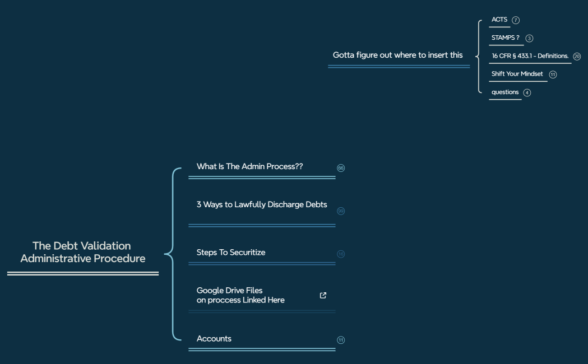Open the Google Drive Files Linked Here link

point(241,295)
